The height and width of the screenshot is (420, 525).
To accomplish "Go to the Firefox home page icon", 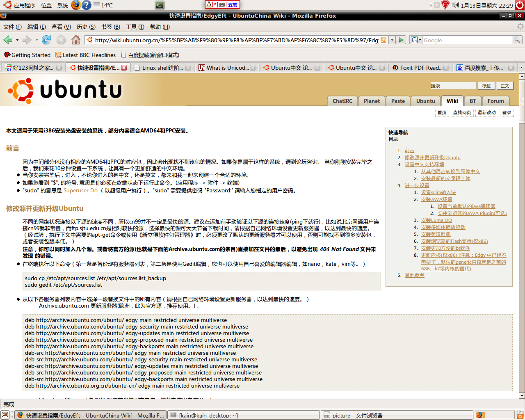I will (x=76, y=40).
